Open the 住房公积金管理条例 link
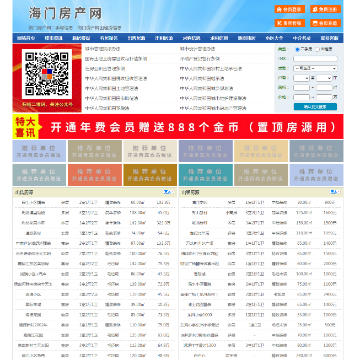 [105, 69]
